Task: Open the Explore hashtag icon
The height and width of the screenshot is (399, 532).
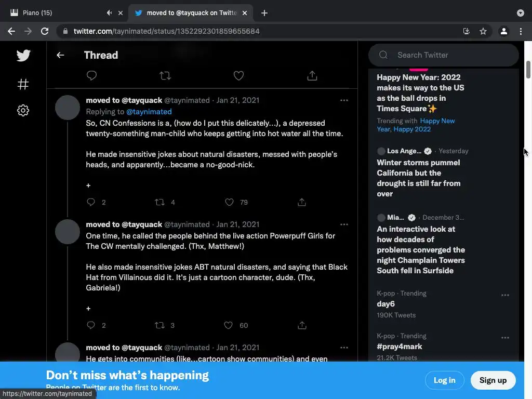Action: (x=23, y=84)
